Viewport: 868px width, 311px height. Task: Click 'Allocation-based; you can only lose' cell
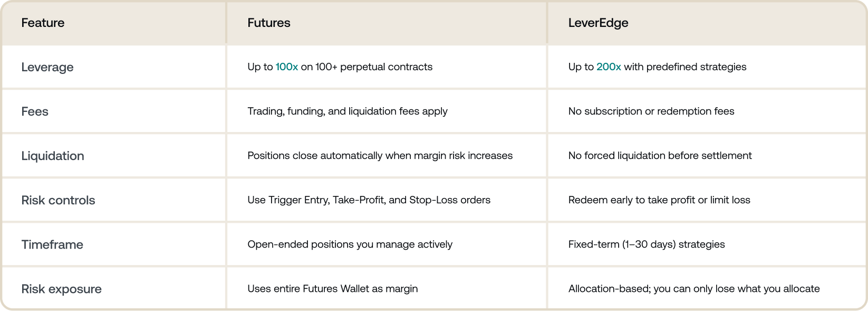694,289
